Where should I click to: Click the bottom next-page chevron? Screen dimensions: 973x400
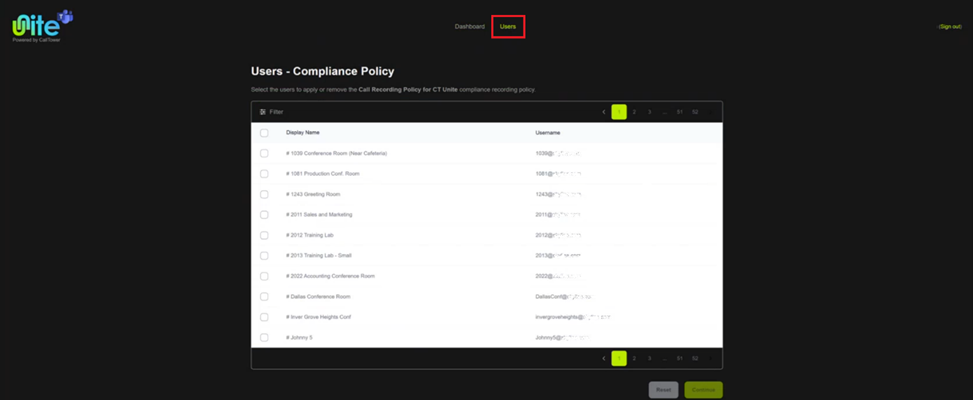coord(711,358)
